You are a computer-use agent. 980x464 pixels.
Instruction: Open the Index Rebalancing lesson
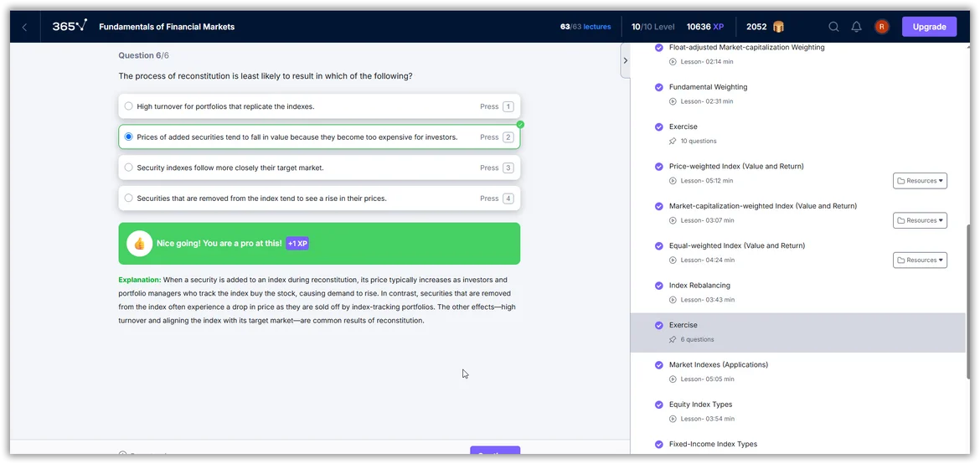click(x=699, y=286)
